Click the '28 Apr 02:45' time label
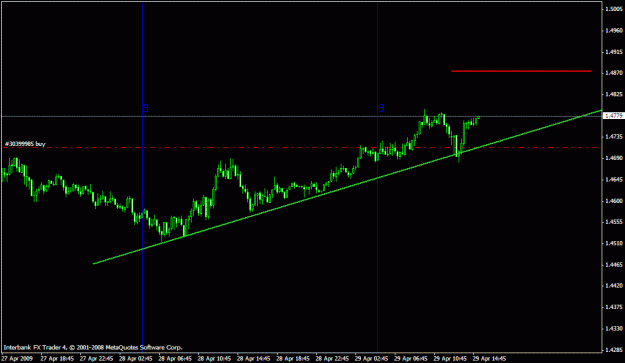This screenshot has height=363, width=625. click(x=136, y=359)
